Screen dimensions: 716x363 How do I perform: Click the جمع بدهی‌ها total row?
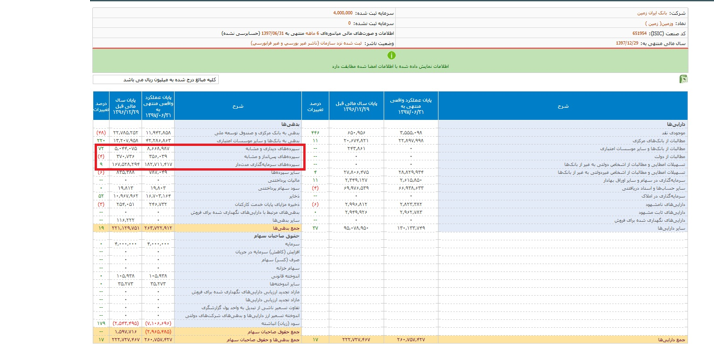(x=197, y=228)
